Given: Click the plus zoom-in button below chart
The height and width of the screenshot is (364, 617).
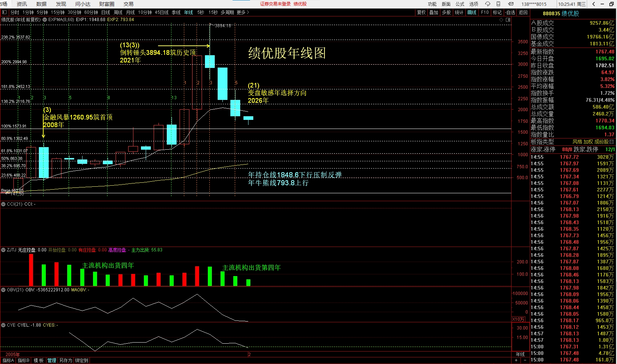Looking at the screenshot, I should tap(516, 360).
